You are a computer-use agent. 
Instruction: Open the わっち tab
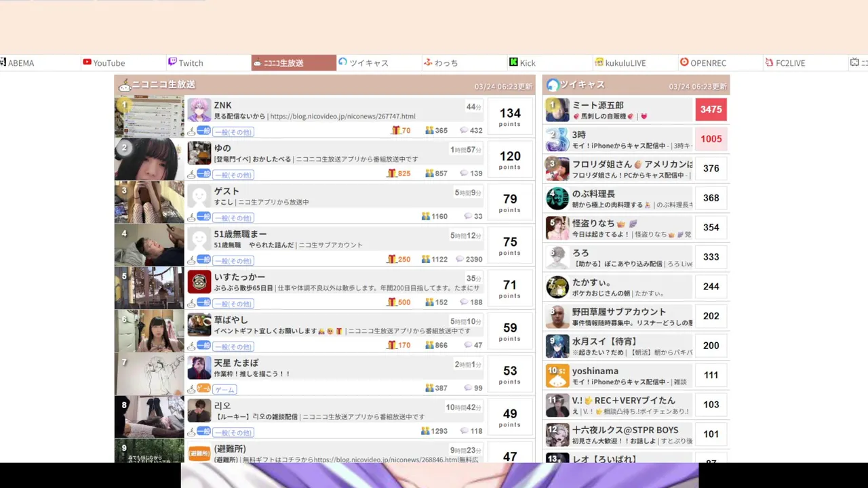[x=464, y=63]
